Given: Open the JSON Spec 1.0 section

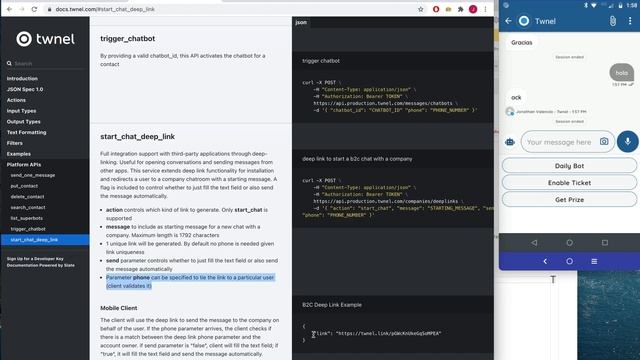Looking at the screenshot, I should (25, 89).
